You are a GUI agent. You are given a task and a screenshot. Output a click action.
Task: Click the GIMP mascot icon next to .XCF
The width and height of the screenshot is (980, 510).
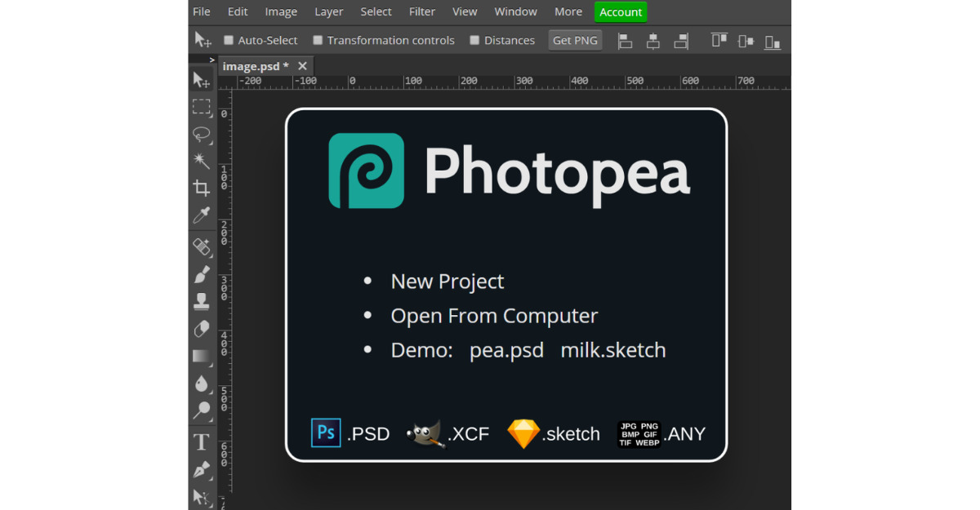click(x=426, y=433)
